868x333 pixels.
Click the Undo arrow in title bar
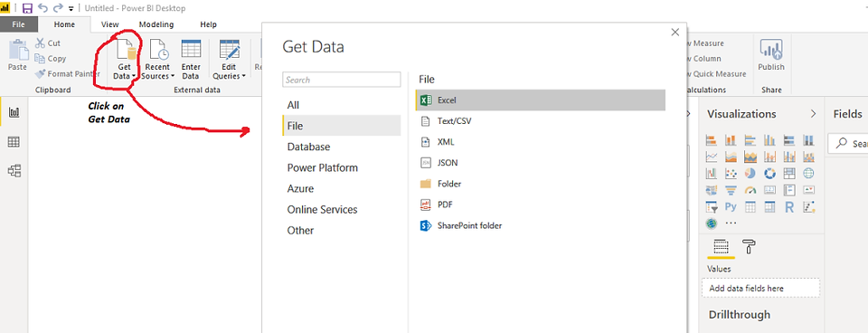pyautogui.click(x=43, y=8)
